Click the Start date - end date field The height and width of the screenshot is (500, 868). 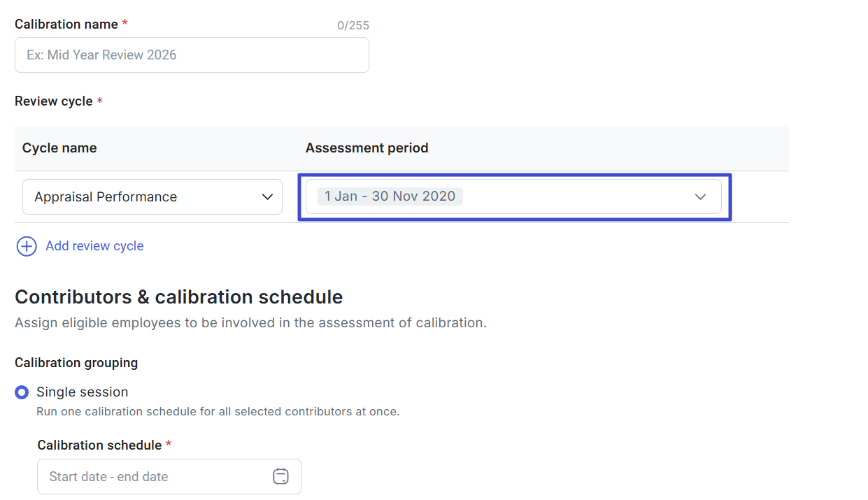pyautogui.click(x=154, y=477)
